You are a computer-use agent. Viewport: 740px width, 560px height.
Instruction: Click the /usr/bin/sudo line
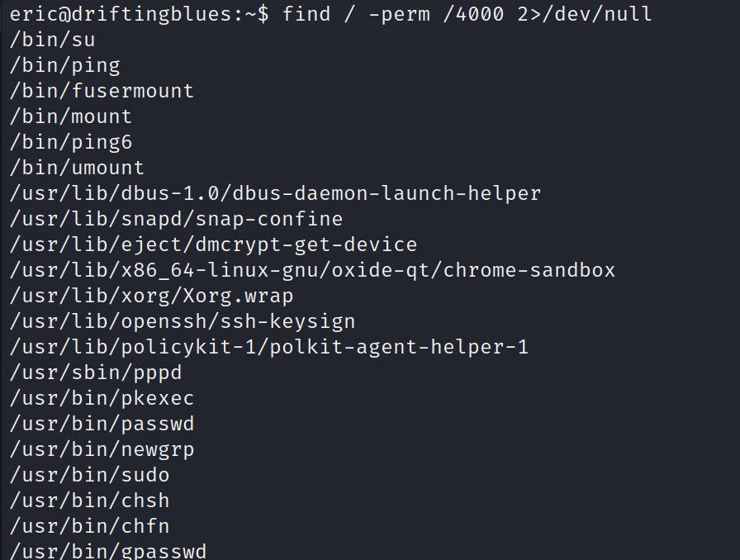(89, 475)
